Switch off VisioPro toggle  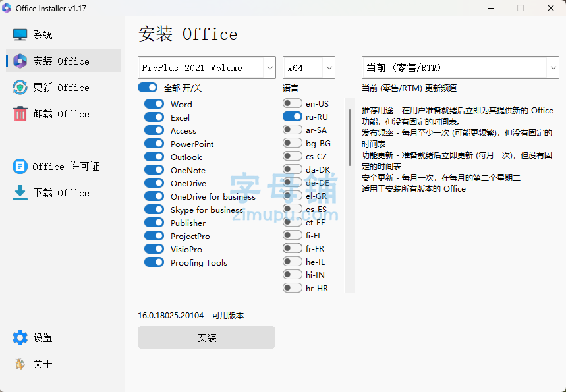tap(154, 249)
